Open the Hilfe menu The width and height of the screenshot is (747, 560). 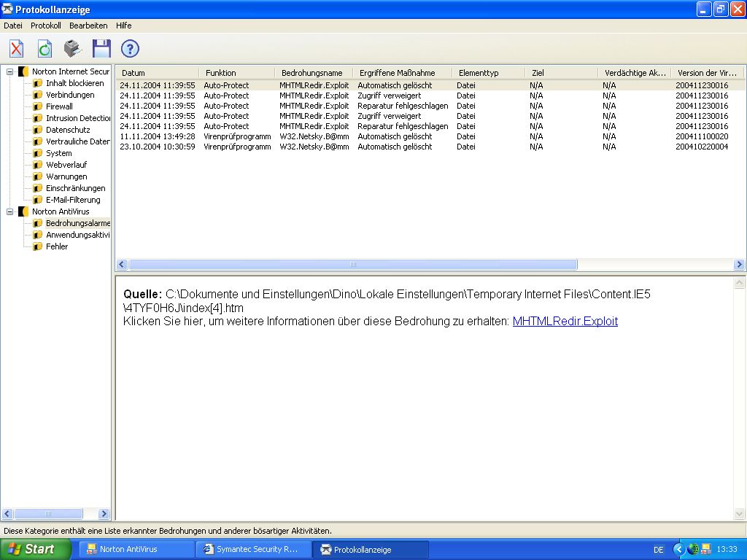(123, 26)
